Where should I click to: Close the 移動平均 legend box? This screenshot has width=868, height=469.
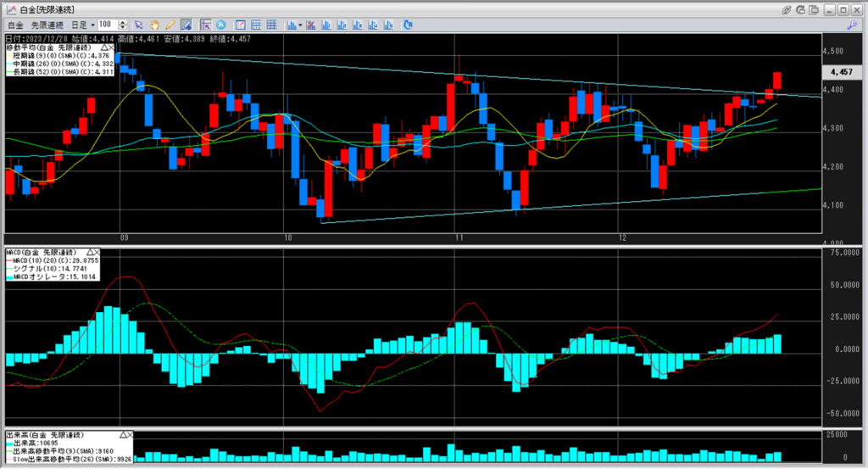pyautogui.click(x=111, y=48)
